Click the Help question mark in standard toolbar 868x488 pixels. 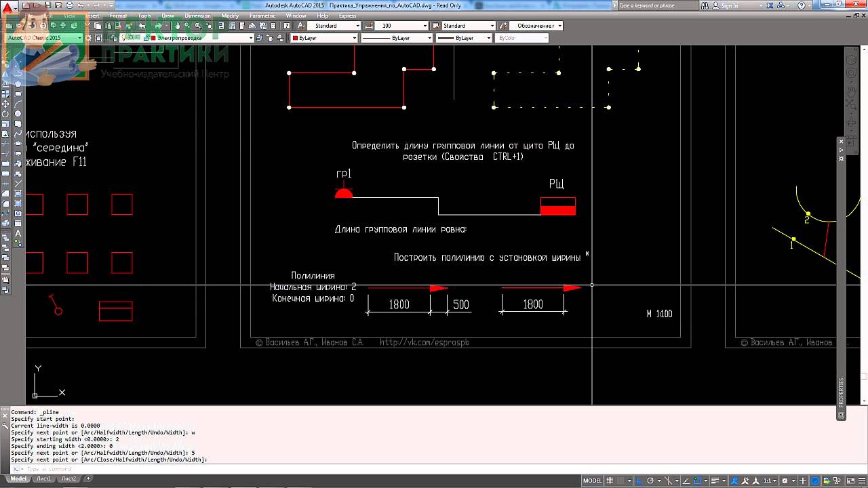click(x=286, y=26)
